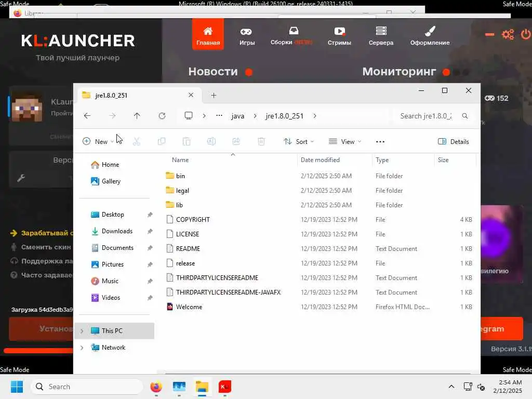Show hidden breadcrumb path with ellipsis
The image size is (532, 399).
(x=219, y=116)
